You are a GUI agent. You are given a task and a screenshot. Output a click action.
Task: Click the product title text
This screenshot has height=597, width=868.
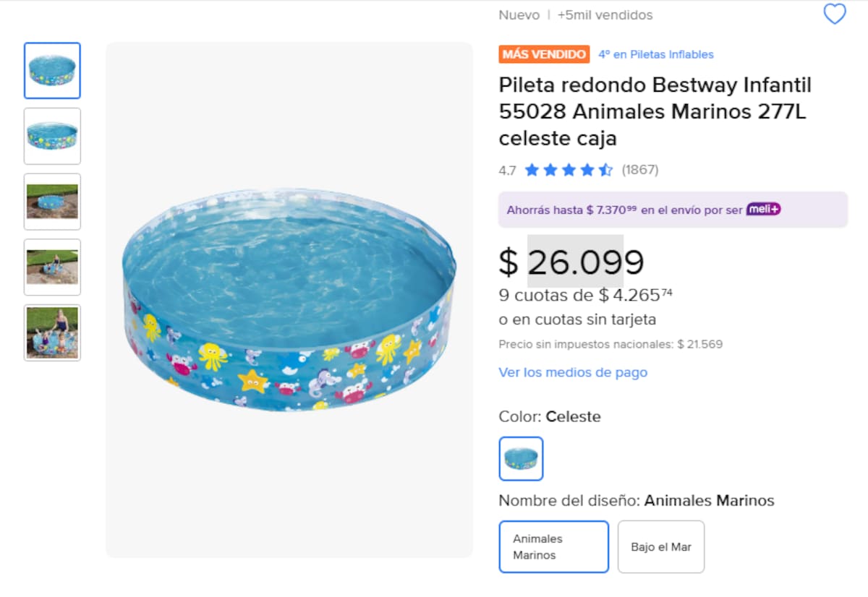coord(655,111)
